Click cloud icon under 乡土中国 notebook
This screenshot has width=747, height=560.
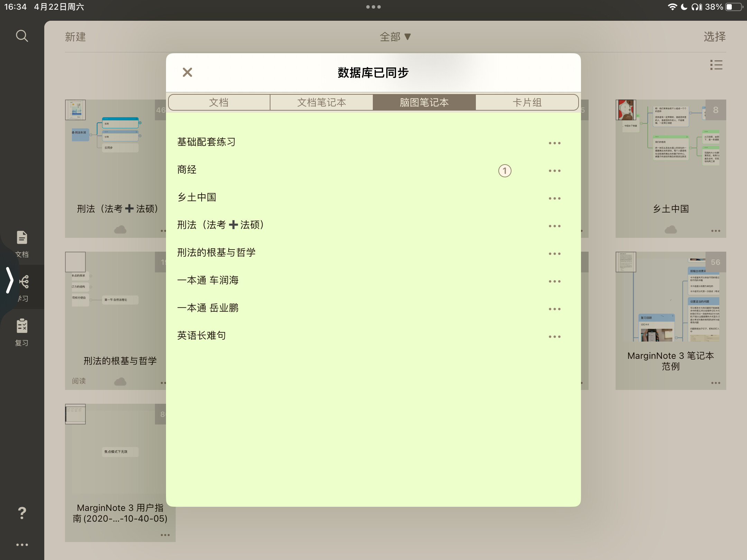coord(671,230)
